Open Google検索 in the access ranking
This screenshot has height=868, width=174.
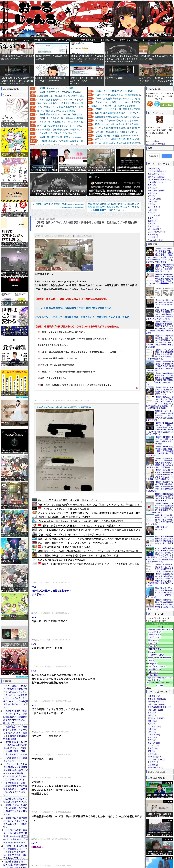click(153, 663)
